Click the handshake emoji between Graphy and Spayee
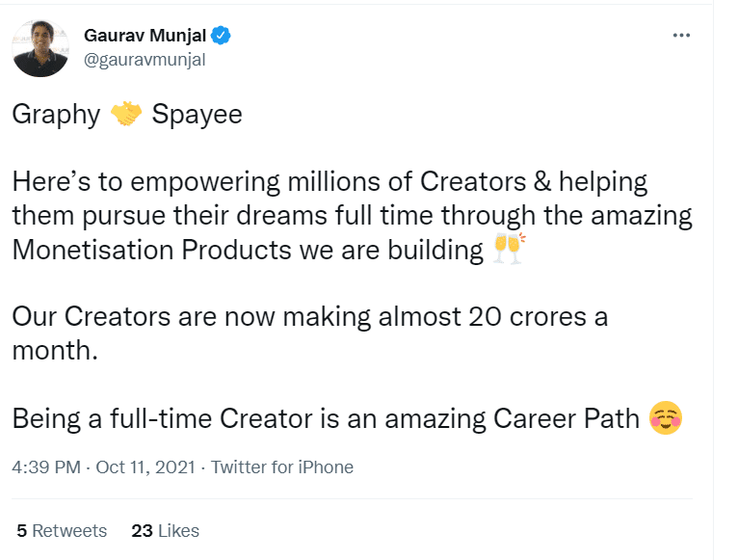This screenshot has height=560, width=738. [x=126, y=115]
